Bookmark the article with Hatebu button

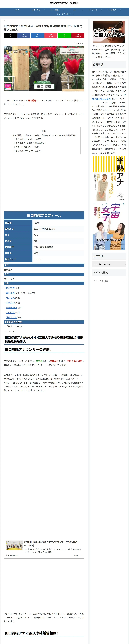pos(37,36)
